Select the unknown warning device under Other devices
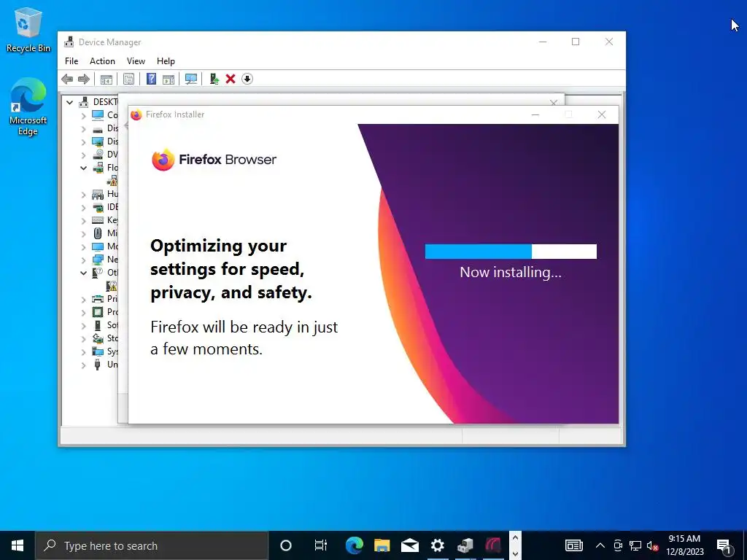The height and width of the screenshot is (560, 747). (112, 286)
